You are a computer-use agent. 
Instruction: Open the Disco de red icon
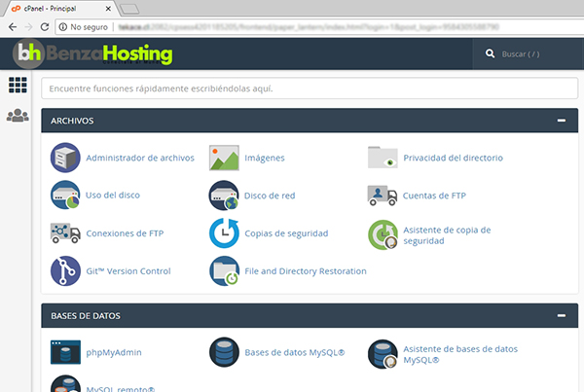pyautogui.click(x=224, y=196)
